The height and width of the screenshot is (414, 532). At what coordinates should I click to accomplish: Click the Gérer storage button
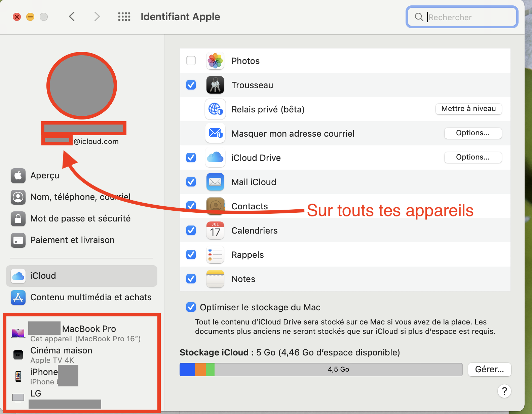[490, 370]
